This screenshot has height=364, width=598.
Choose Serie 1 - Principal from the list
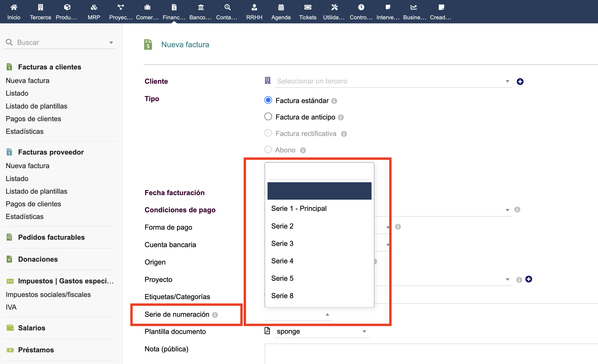299,209
